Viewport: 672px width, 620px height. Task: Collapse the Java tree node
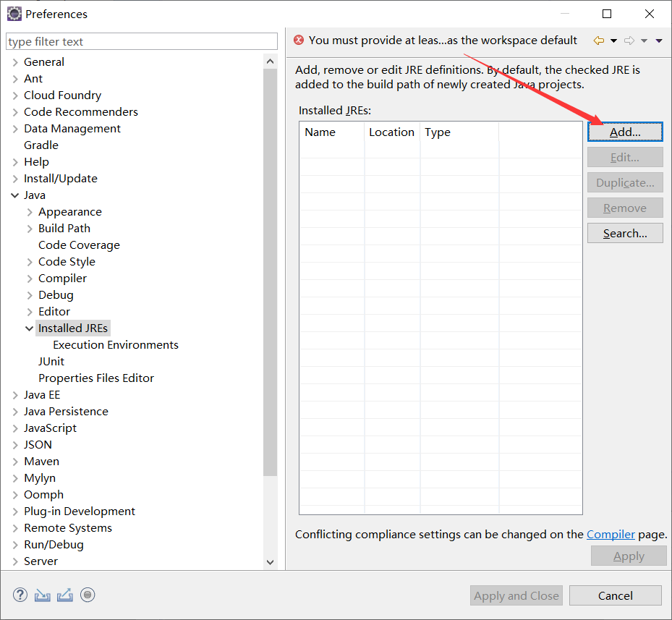15,195
